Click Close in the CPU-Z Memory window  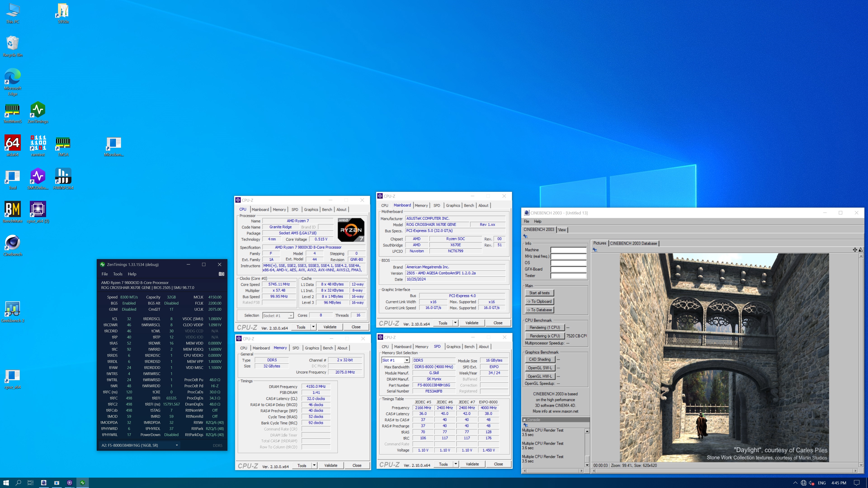pos(357,465)
